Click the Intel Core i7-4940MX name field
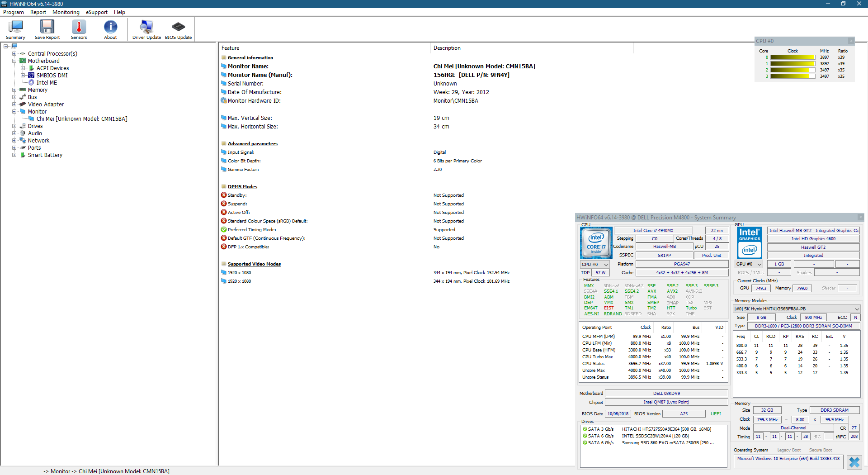Viewport: 868px width, 475px height. 653,230
